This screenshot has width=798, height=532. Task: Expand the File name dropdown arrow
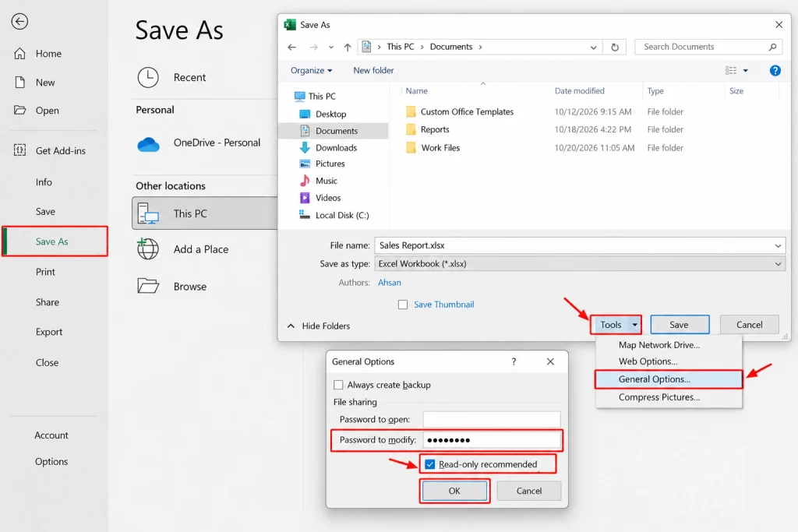tap(779, 245)
